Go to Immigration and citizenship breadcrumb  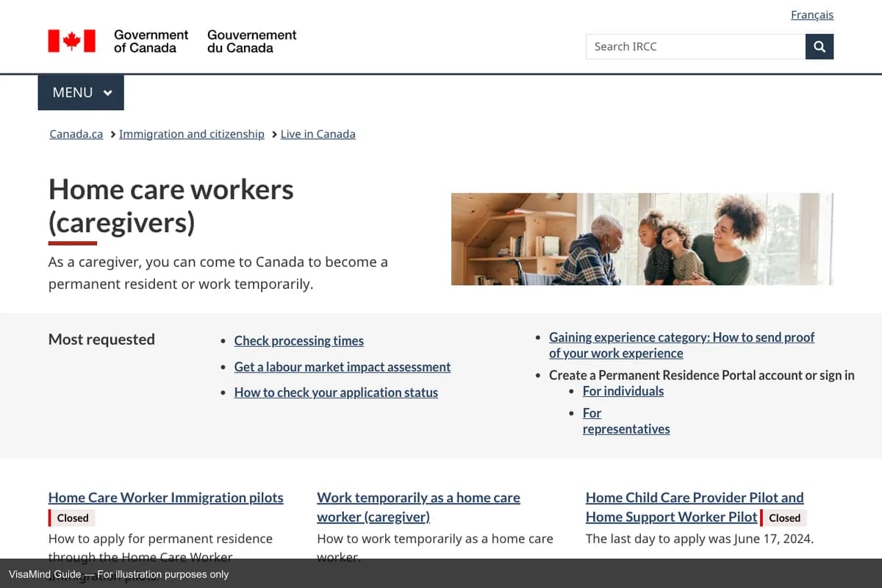pyautogui.click(x=191, y=134)
